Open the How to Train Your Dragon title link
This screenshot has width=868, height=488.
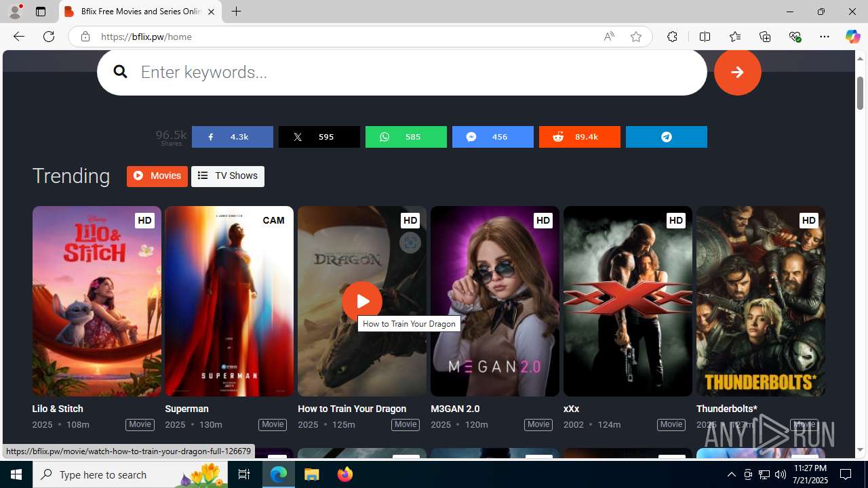(352, 409)
